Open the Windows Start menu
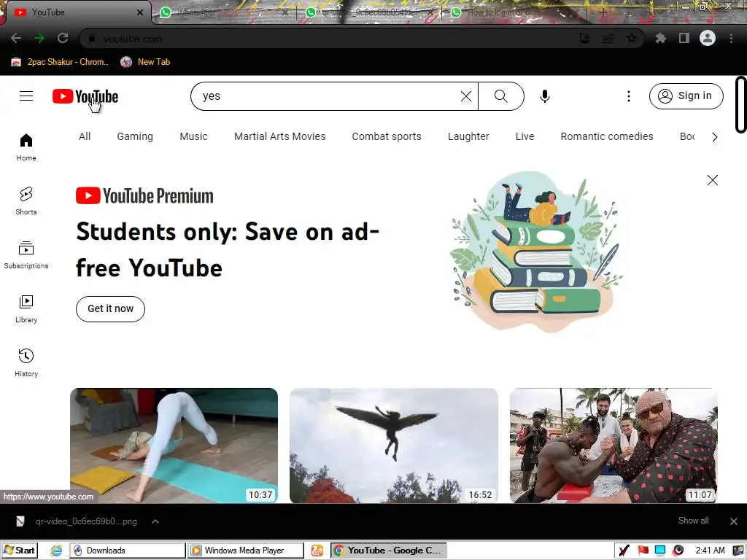 click(x=20, y=551)
